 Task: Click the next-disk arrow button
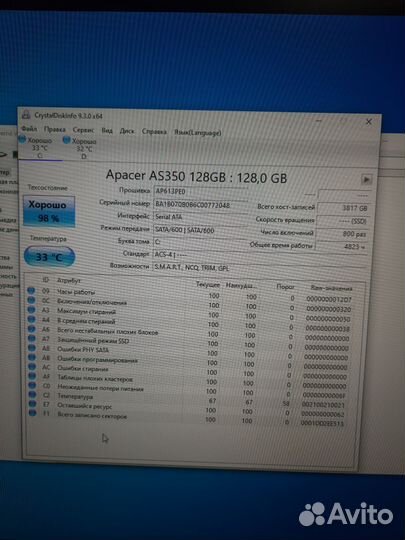pyautogui.click(x=366, y=179)
